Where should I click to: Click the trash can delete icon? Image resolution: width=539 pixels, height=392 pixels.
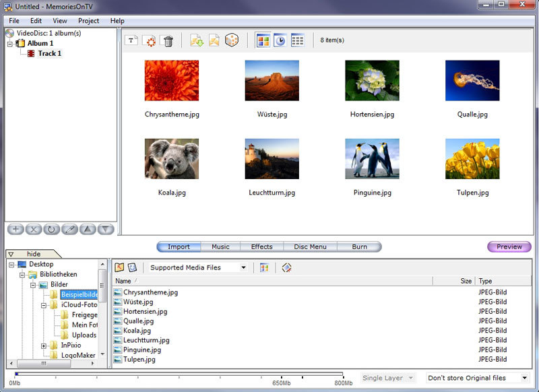click(168, 41)
